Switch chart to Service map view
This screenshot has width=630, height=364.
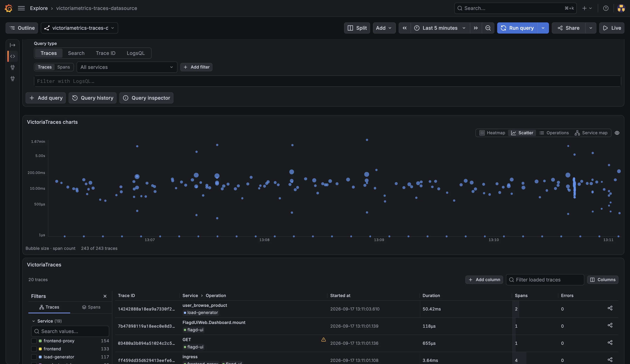point(591,133)
